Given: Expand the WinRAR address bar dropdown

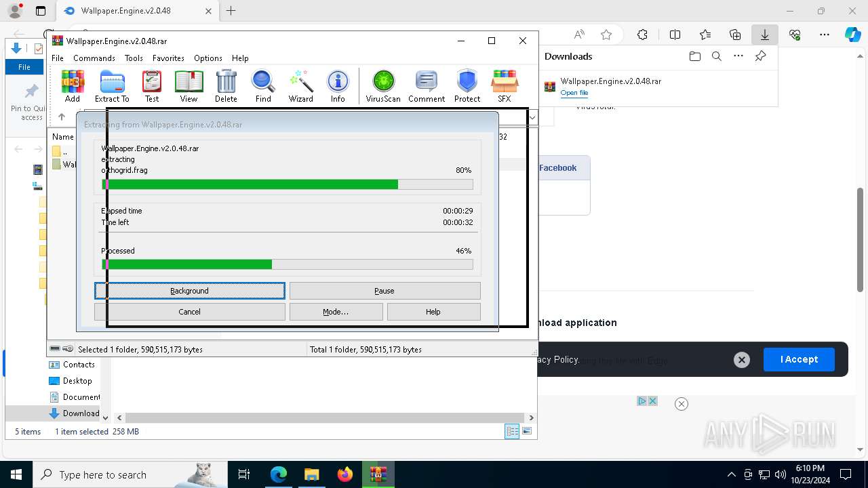Looking at the screenshot, I should coord(532,117).
